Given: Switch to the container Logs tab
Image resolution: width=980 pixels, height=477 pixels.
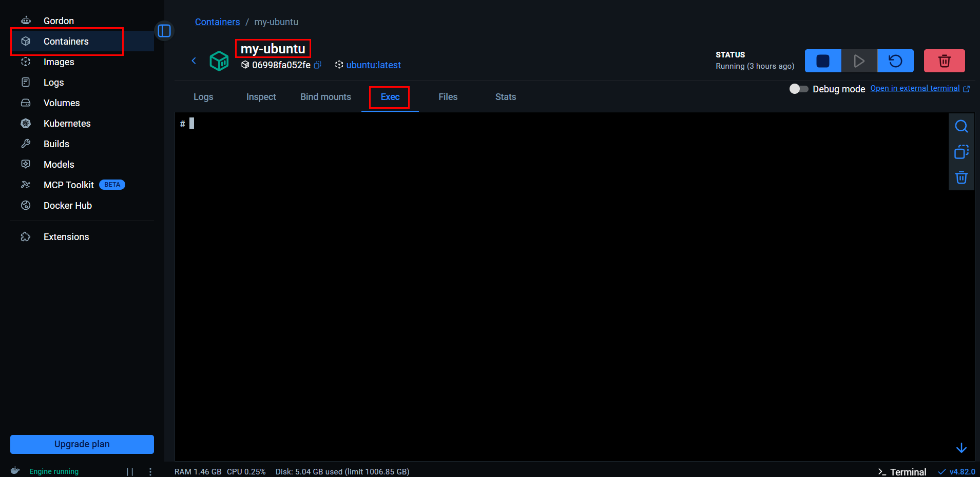Looking at the screenshot, I should [203, 97].
